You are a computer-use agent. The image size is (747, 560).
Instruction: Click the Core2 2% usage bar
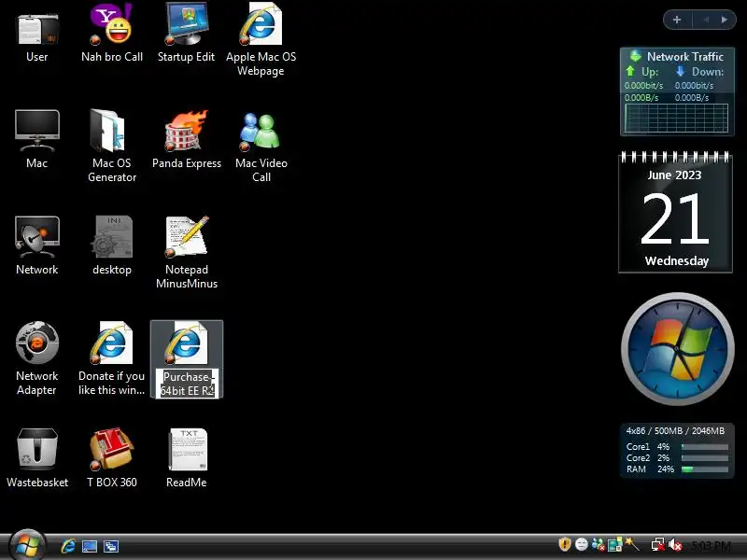705,457
